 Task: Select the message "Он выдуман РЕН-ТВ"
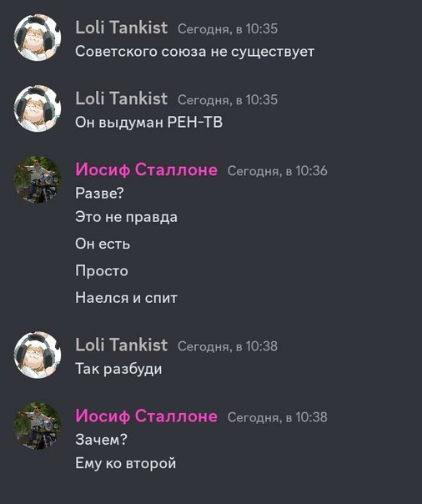[x=148, y=123]
